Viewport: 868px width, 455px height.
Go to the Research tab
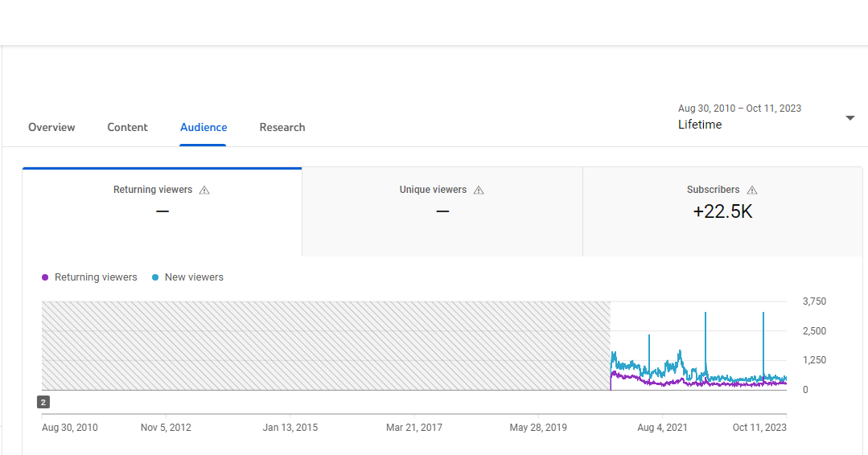(x=282, y=127)
